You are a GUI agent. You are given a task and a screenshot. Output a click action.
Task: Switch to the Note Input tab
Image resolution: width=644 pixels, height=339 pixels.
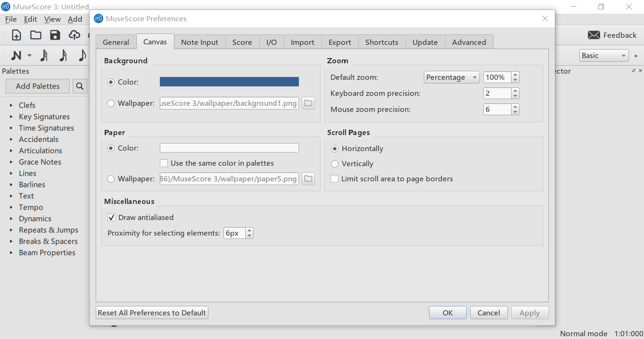tap(199, 42)
